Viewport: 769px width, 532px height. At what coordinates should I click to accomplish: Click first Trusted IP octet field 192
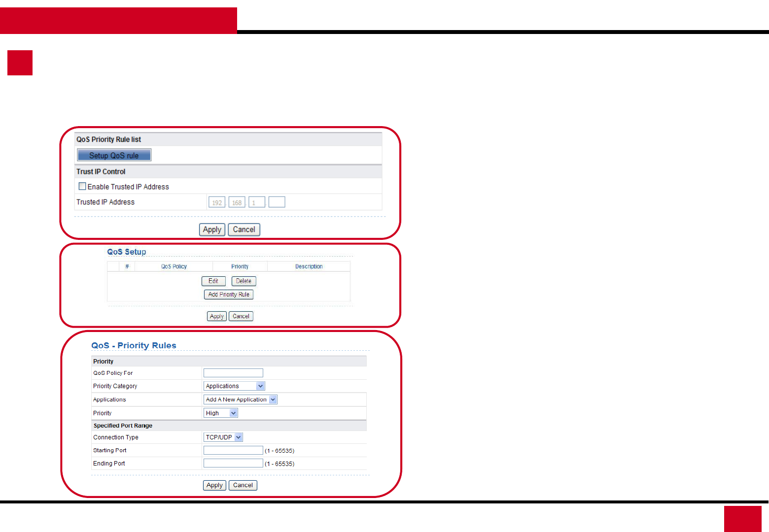217,202
